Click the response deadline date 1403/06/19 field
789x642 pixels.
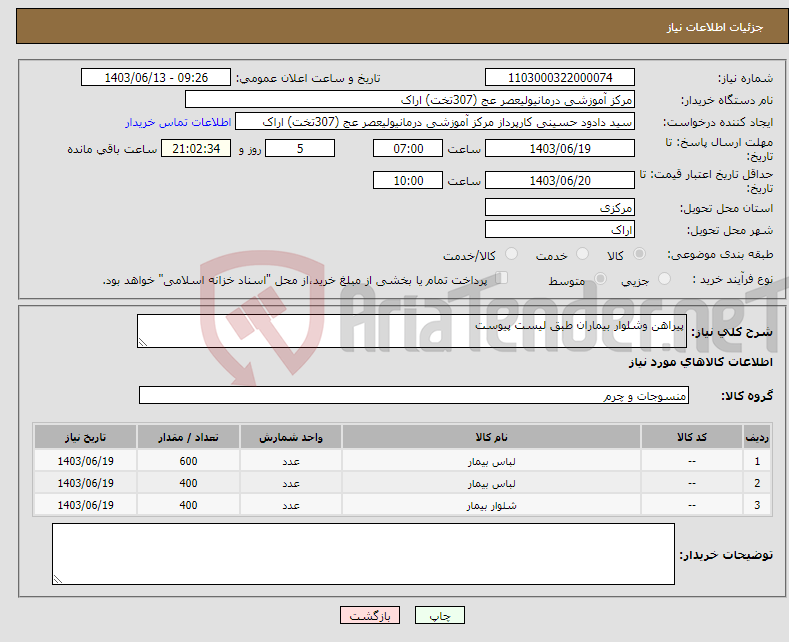[x=560, y=148]
